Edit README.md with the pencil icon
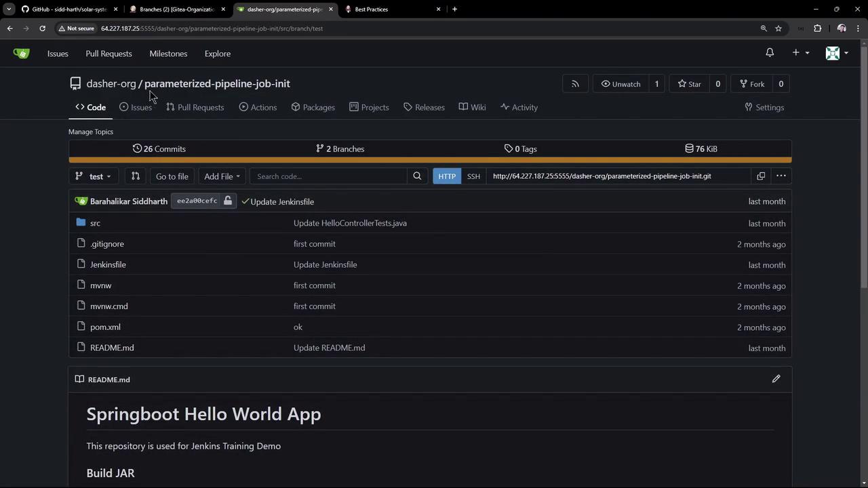The image size is (868, 488). 776,379
